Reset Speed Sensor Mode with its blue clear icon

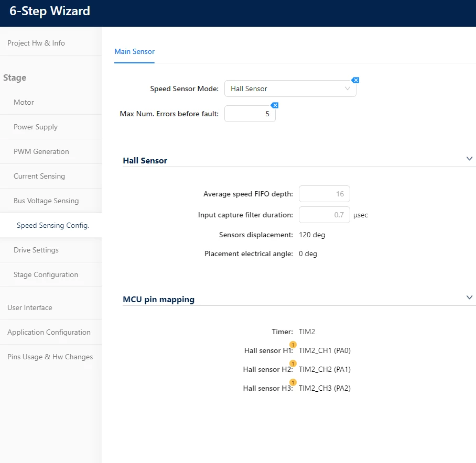(355, 80)
